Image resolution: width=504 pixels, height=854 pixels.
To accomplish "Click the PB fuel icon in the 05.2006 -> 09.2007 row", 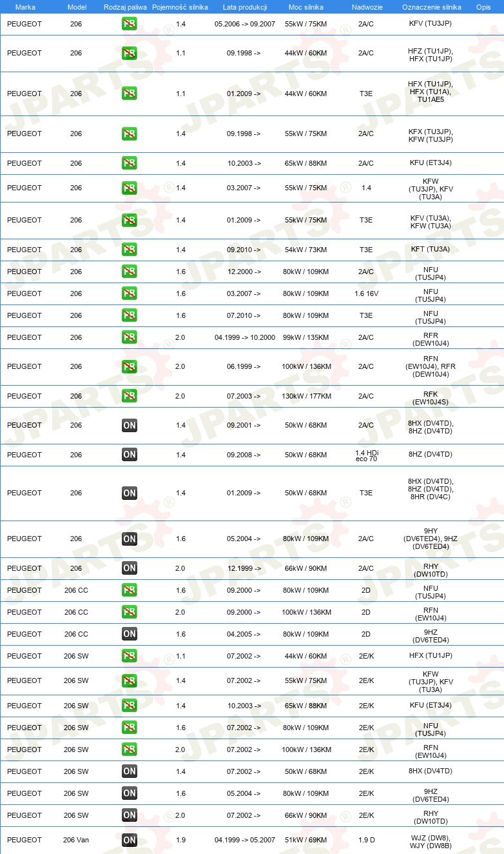I will [x=130, y=24].
